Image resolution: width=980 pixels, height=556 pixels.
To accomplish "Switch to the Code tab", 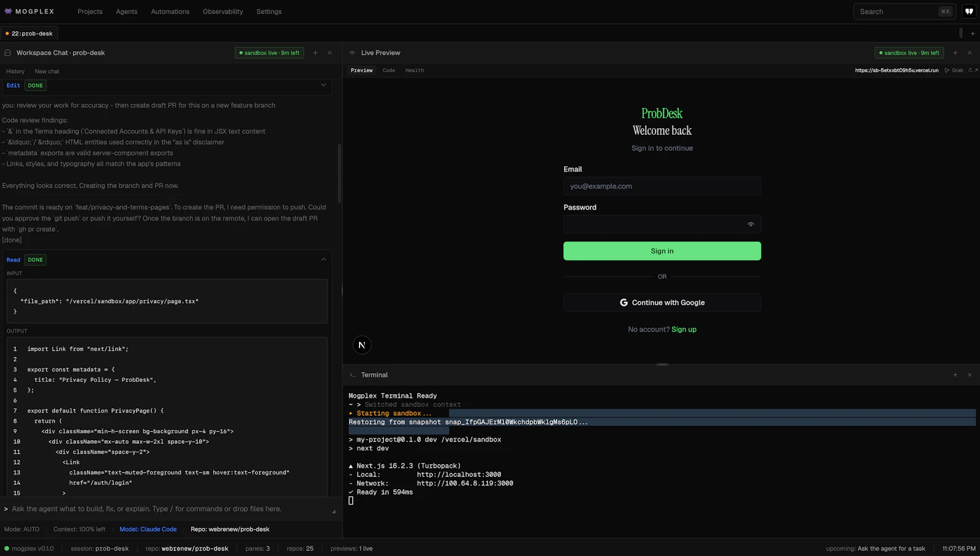I will 389,70.
